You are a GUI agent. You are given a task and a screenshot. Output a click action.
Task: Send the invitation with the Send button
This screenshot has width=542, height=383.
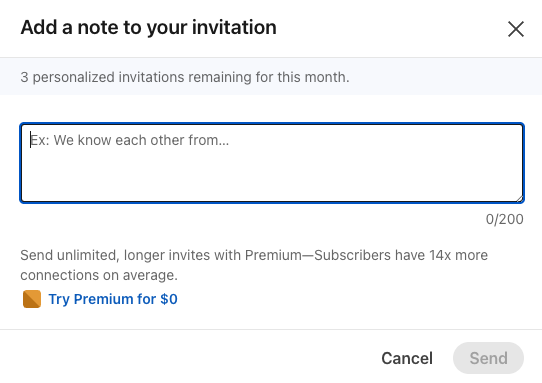488,358
